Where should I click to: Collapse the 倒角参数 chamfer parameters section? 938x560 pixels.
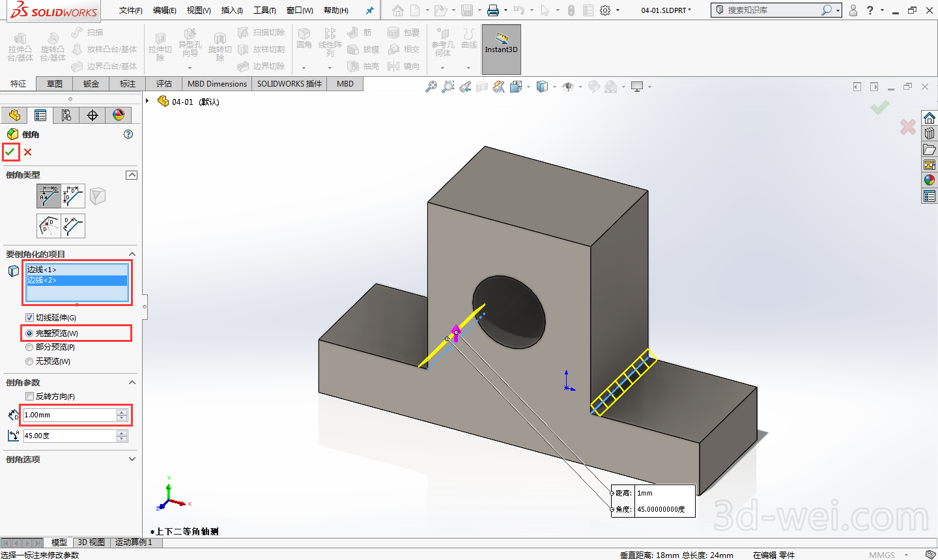click(x=132, y=383)
